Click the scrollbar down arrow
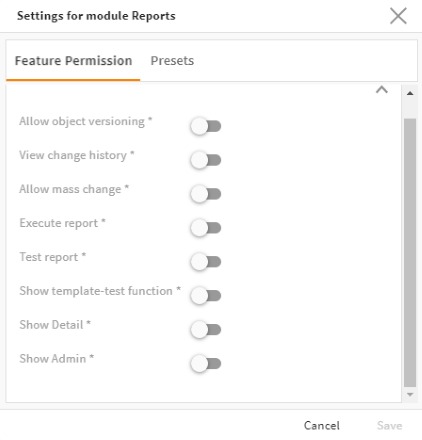Screen dimensions: 422x440 [x=410, y=395]
